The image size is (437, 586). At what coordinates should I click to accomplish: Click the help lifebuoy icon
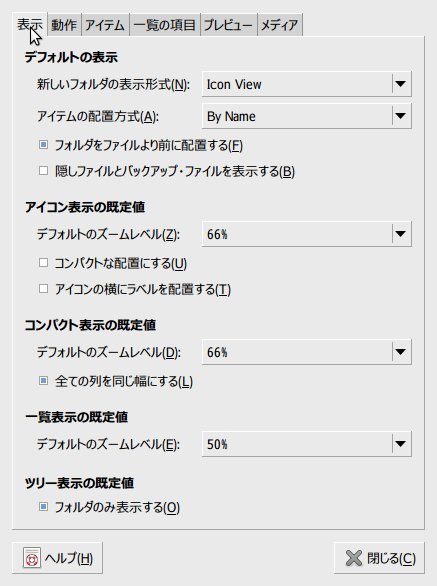(x=32, y=558)
